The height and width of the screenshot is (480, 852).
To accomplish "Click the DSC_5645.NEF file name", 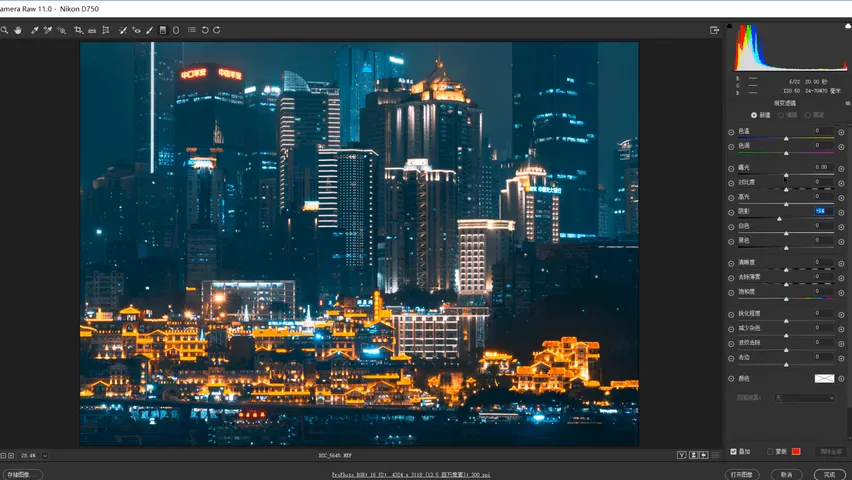I will pyautogui.click(x=335, y=456).
